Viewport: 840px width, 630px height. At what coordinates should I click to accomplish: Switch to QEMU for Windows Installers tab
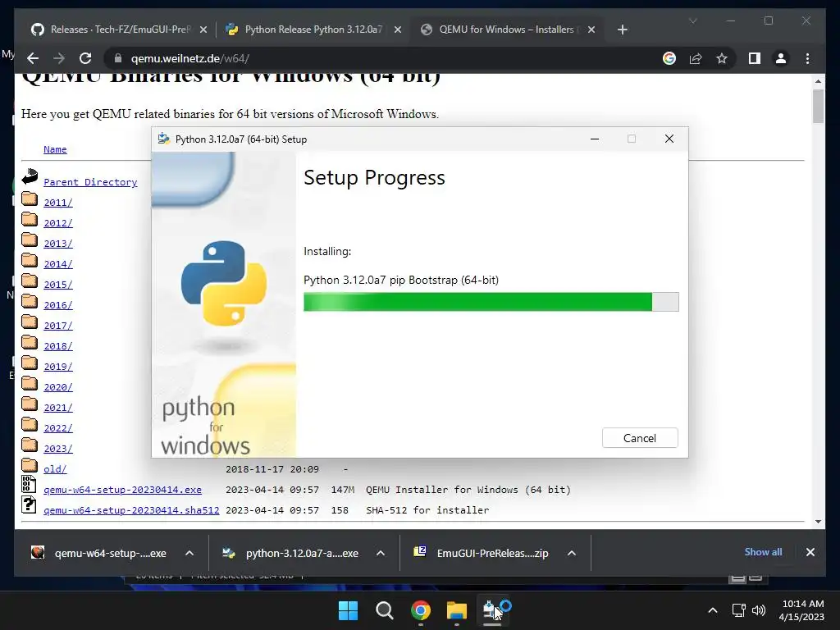tap(507, 30)
